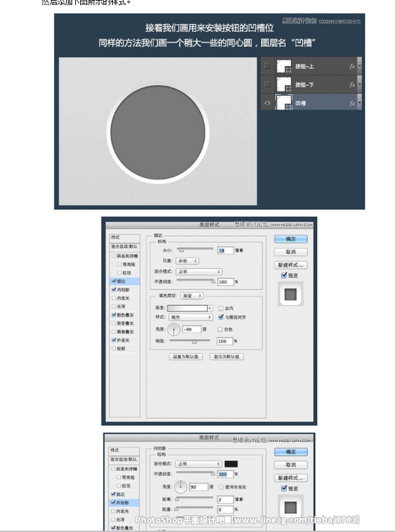
Task: Enable 投影 in 描边 dialog
Action: pyautogui.click(x=114, y=348)
